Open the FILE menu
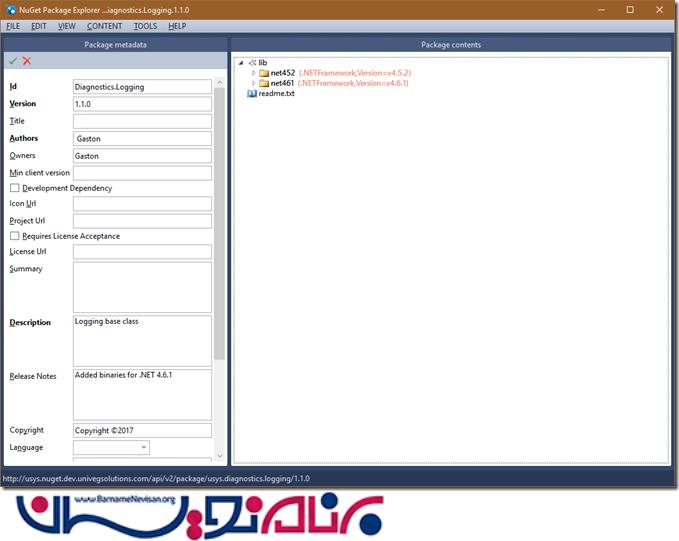679x541 pixels. pyautogui.click(x=13, y=26)
